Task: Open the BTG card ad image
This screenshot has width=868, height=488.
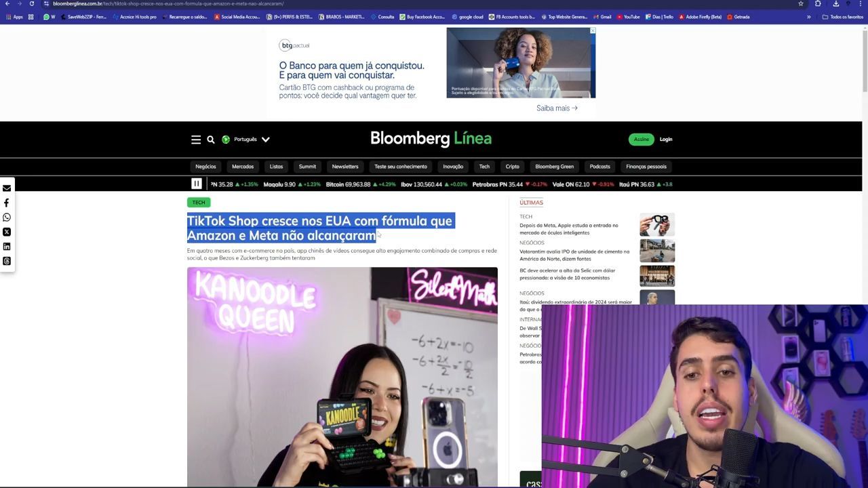Action: (x=521, y=62)
